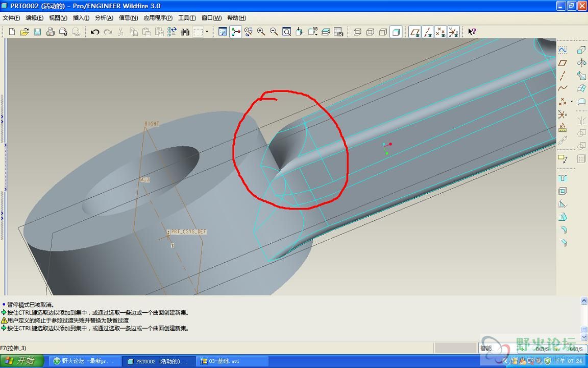This screenshot has height=368, width=588.
Task: Click the context-sensitive help pointer icon
Action: pos(472,32)
